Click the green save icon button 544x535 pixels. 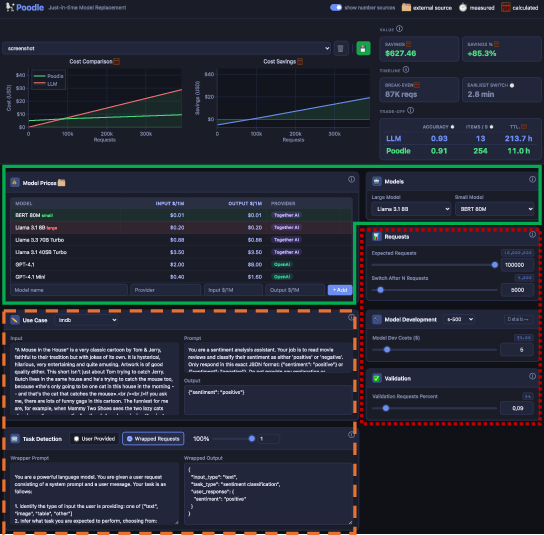pyautogui.click(x=363, y=49)
